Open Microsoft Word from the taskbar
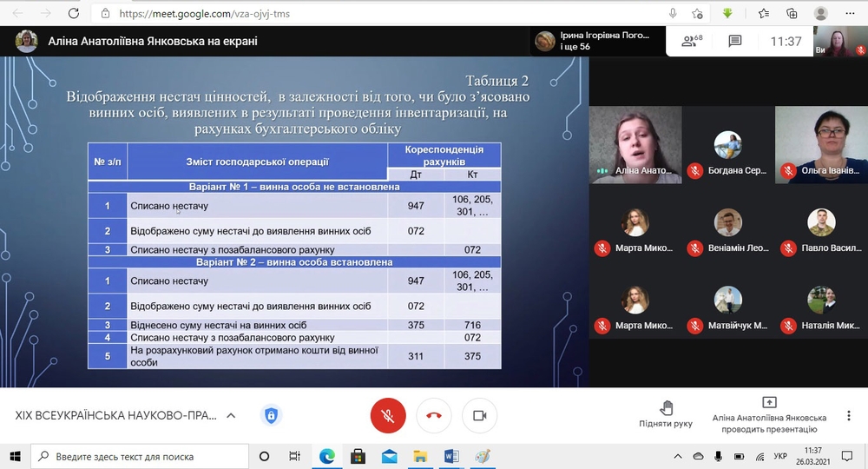The image size is (868, 469). tap(451, 456)
